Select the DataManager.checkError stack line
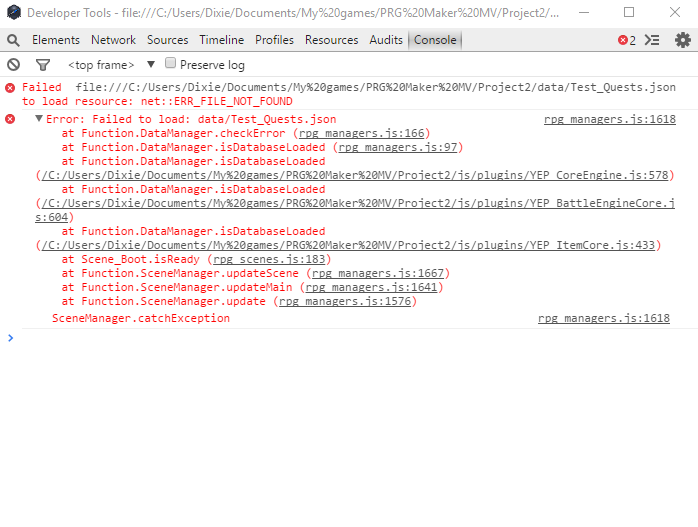Viewport: 698px width, 527px height. (246, 133)
